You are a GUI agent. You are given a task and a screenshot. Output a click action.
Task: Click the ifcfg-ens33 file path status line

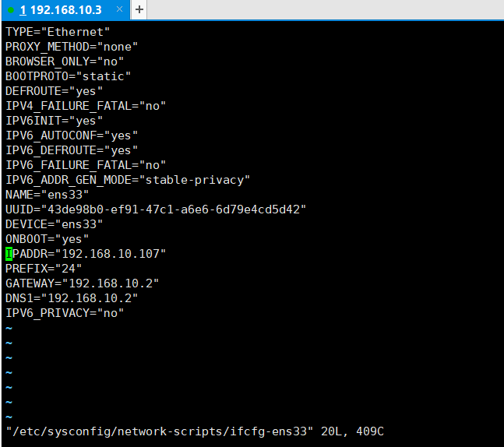tap(195, 431)
